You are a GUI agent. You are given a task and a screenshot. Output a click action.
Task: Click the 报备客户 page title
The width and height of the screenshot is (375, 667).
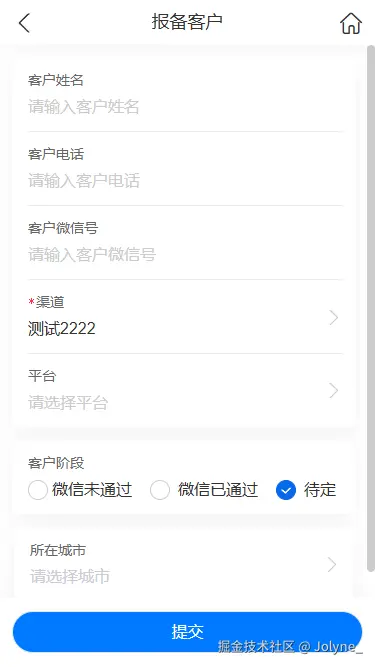click(x=187, y=22)
